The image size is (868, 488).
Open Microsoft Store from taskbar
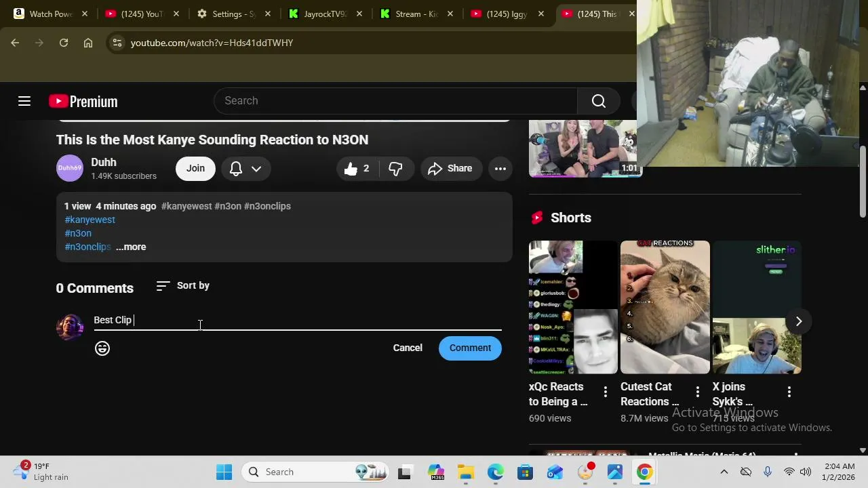coord(526,472)
